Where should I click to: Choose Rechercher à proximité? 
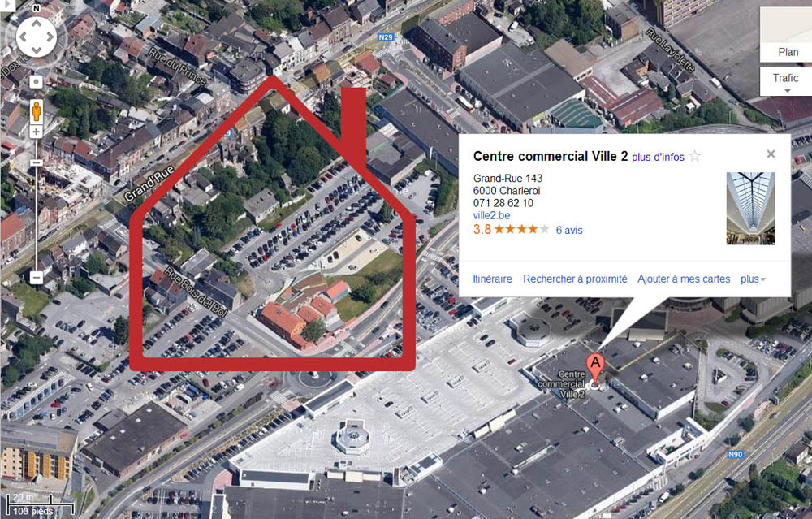click(x=575, y=279)
